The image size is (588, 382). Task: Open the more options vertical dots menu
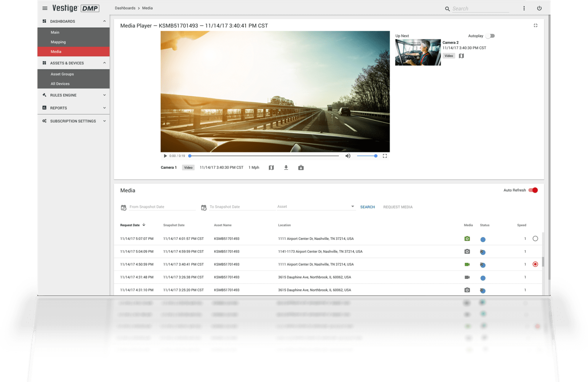tap(524, 8)
